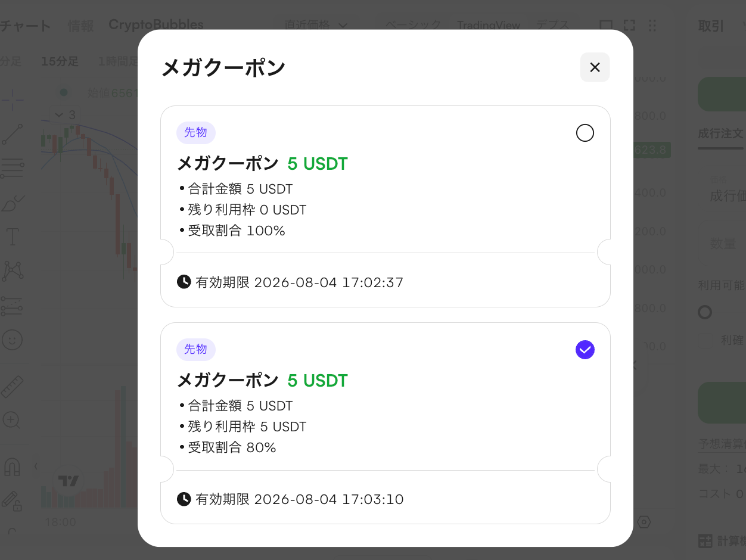Open chart settings gear icon
The height and width of the screenshot is (560, 746).
click(x=644, y=522)
